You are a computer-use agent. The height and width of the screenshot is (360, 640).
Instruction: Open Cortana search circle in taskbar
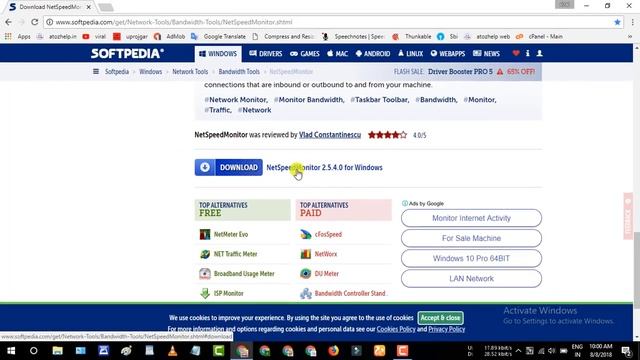34,351
